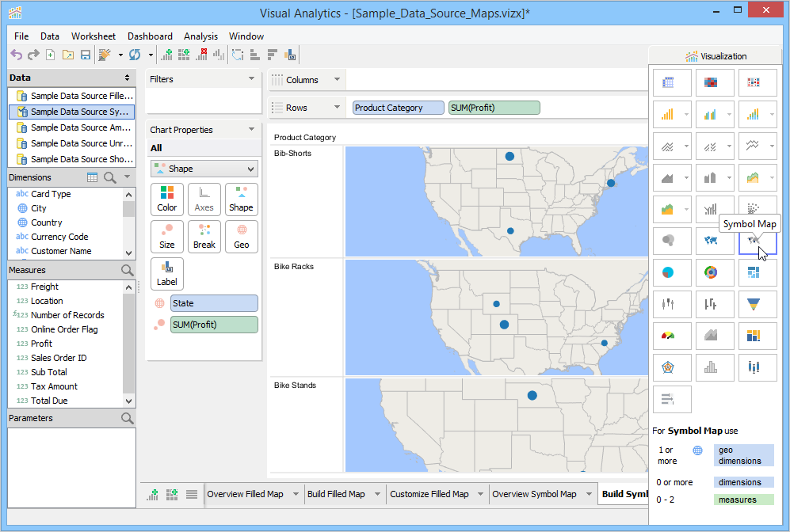The height and width of the screenshot is (532, 790).
Task: Select Sample Data Source Am... in Data list
Action: coord(80,127)
